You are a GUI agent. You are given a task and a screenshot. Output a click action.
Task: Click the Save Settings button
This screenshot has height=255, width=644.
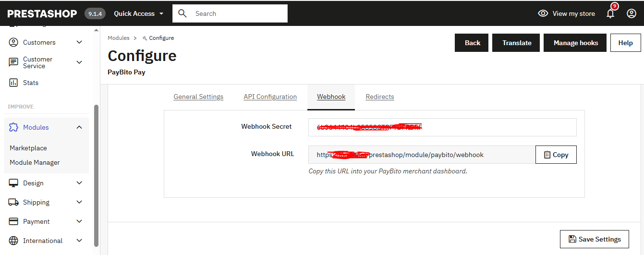pyautogui.click(x=595, y=239)
